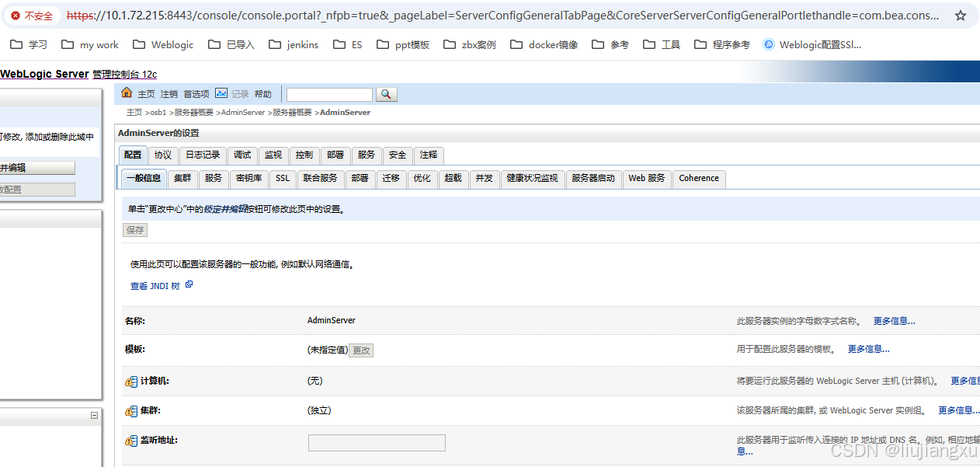
Task: Click the 锁定并编辑 button in left panel
Action: click(x=37, y=168)
